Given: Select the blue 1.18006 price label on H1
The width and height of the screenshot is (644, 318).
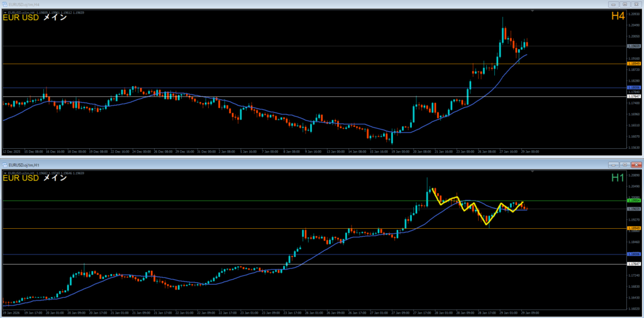Looking at the screenshot, I should 634,254.
